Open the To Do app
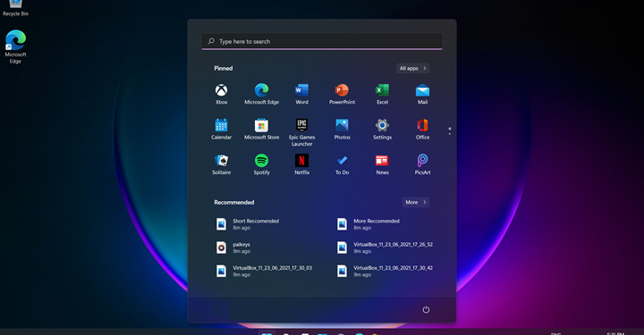 (342, 165)
